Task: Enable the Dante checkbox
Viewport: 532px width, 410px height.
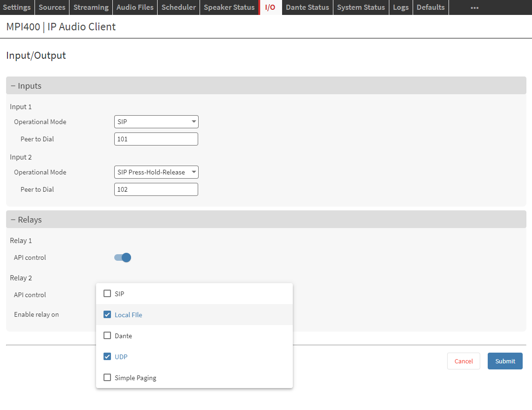Action: click(x=107, y=336)
